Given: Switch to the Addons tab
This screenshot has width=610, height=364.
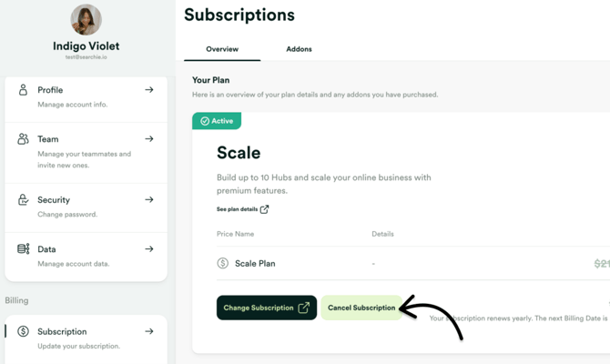Looking at the screenshot, I should click(299, 49).
